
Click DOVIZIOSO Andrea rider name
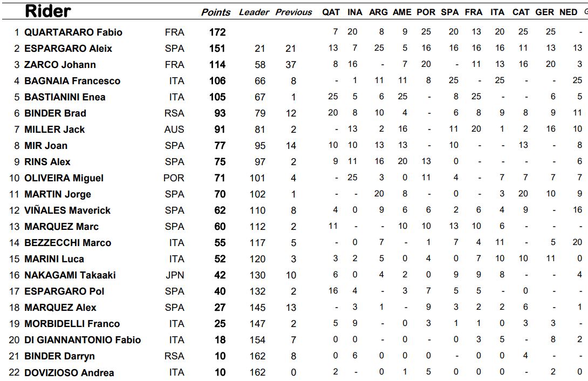point(69,373)
